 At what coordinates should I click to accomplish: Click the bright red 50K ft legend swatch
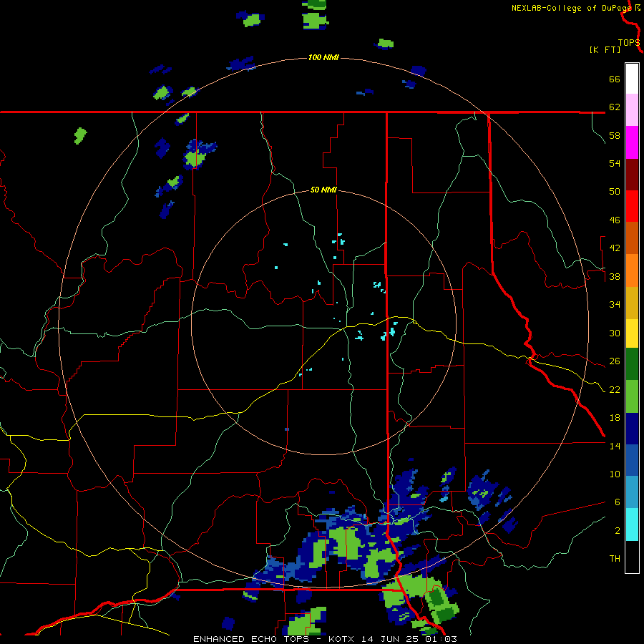[632, 206]
